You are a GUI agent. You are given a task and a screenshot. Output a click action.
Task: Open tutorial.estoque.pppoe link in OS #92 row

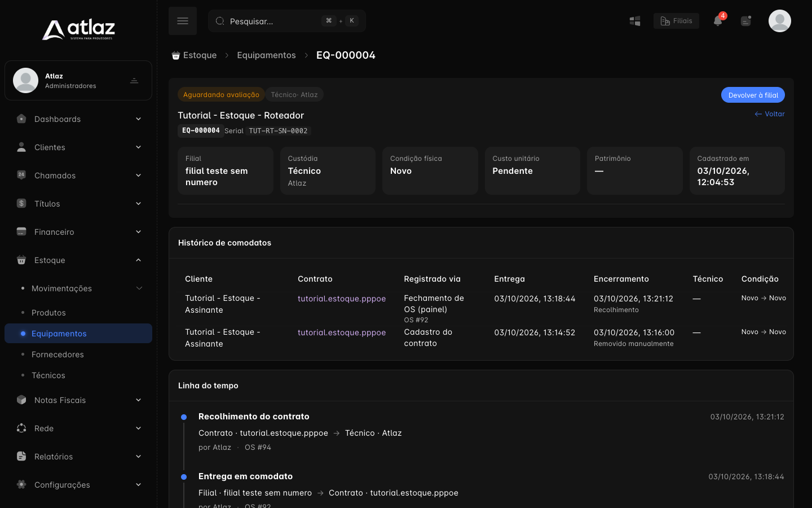[342, 299]
